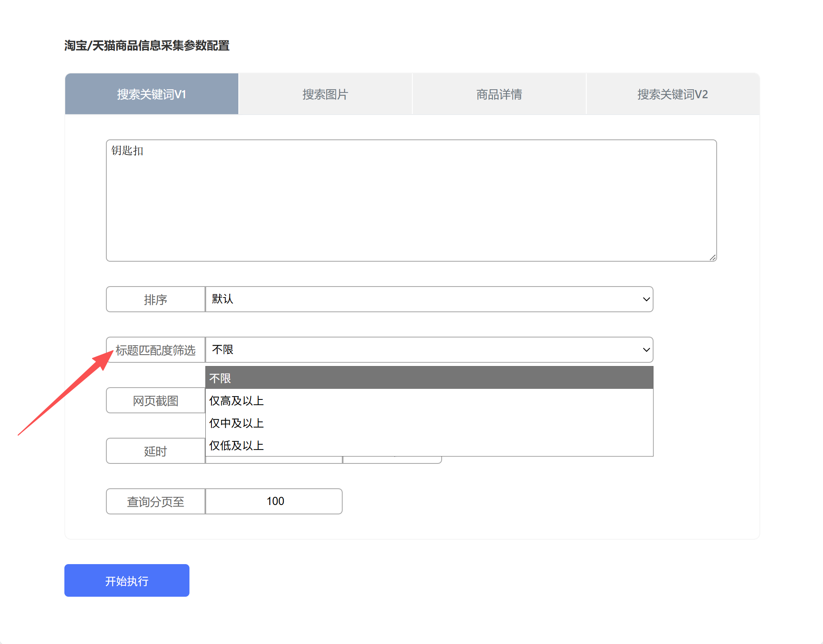Click the 标题匹配度筛选 label box

coord(156,350)
